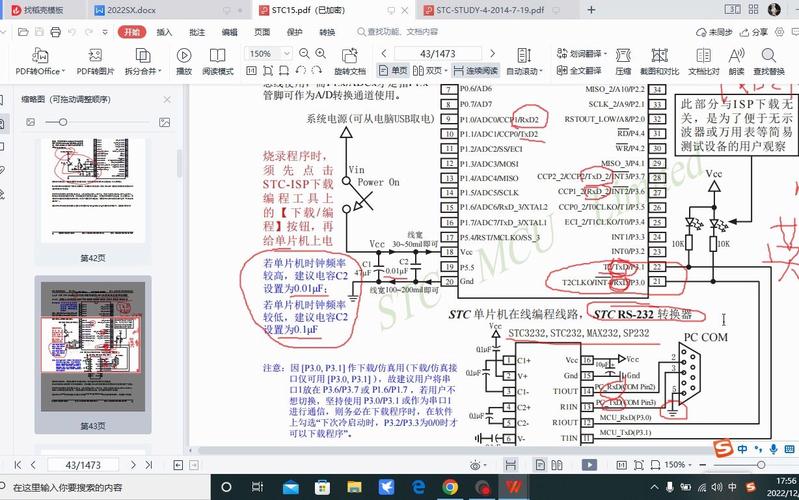Expand the 划词翻译 dropdown
Screen dimensions: 799x500
(x=605, y=54)
